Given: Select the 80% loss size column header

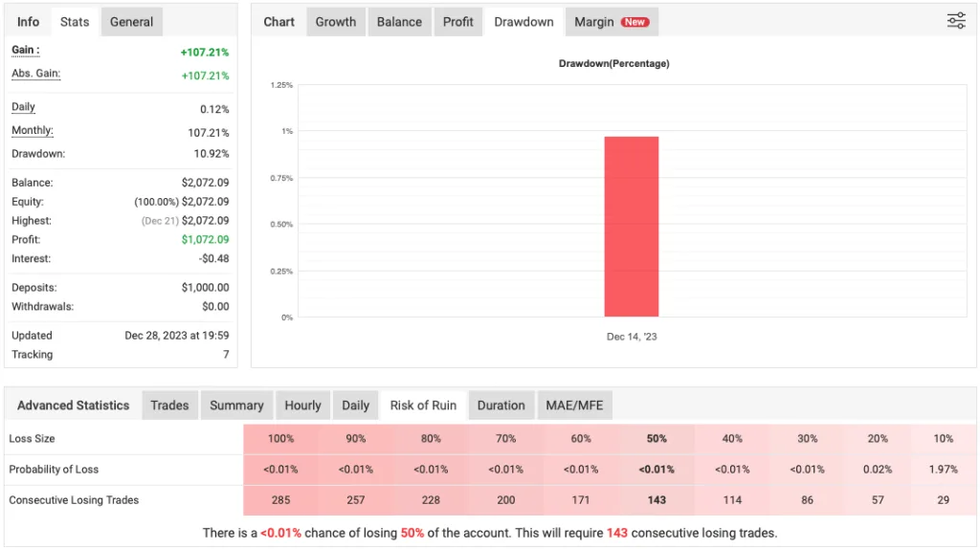Looking at the screenshot, I should tap(431, 438).
